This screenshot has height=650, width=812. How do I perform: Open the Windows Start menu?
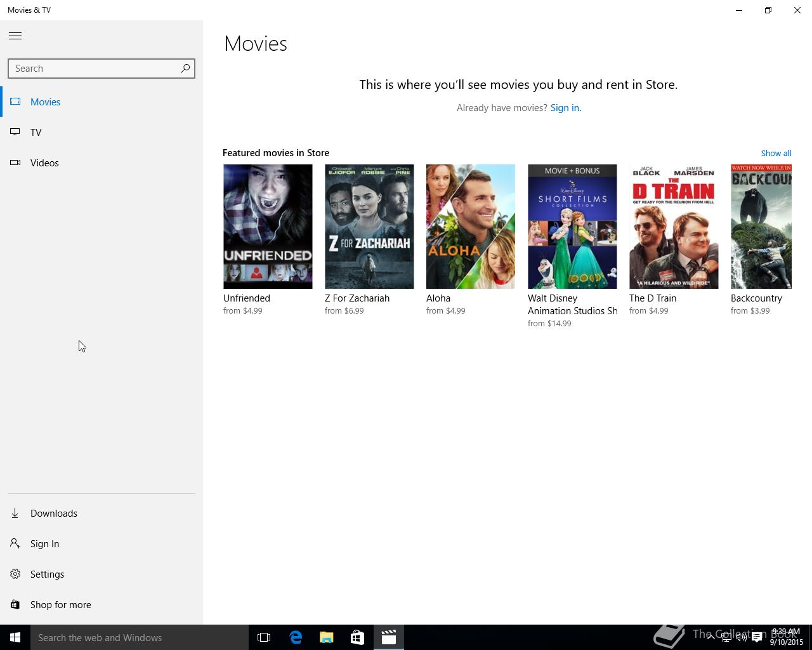pos(15,637)
